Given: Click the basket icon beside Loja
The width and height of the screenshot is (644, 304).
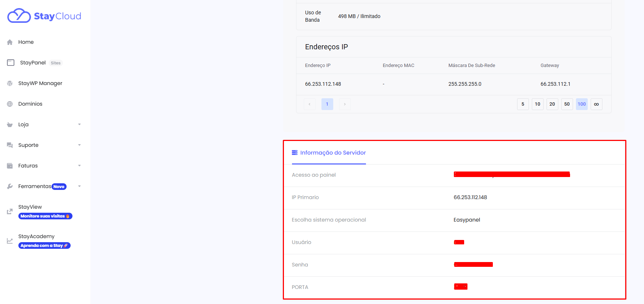Looking at the screenshot, I should point(10,125).
